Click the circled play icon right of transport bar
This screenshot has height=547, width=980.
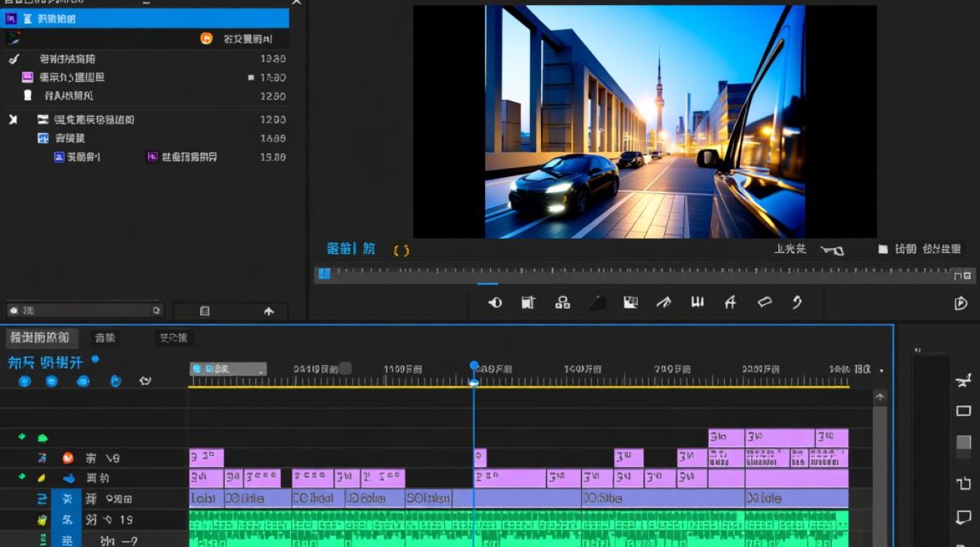pos(961,303)
